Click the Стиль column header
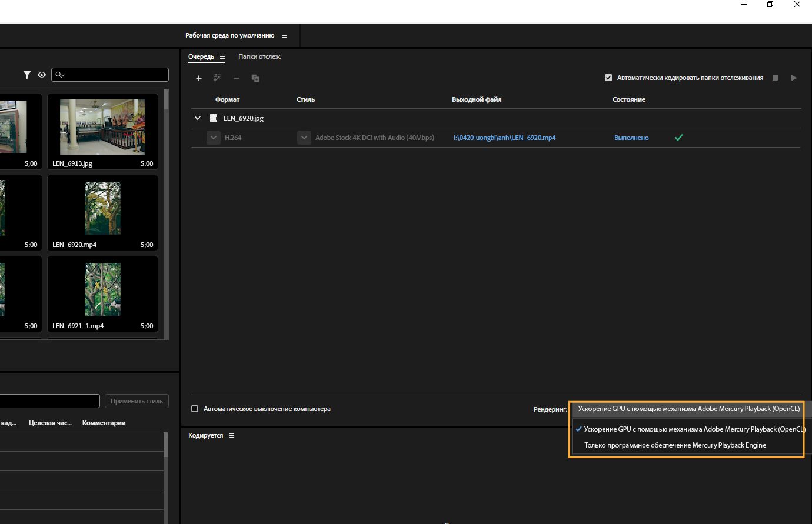 [306, 99]
